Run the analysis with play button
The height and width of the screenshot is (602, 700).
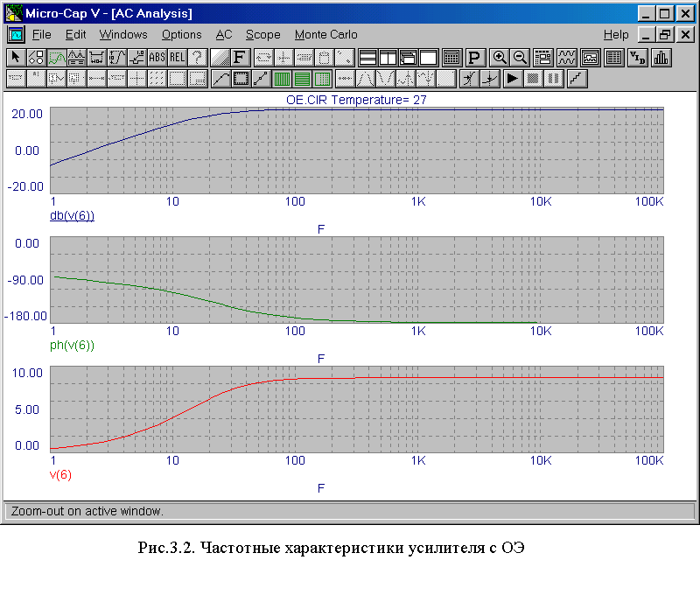coord(513,79)
